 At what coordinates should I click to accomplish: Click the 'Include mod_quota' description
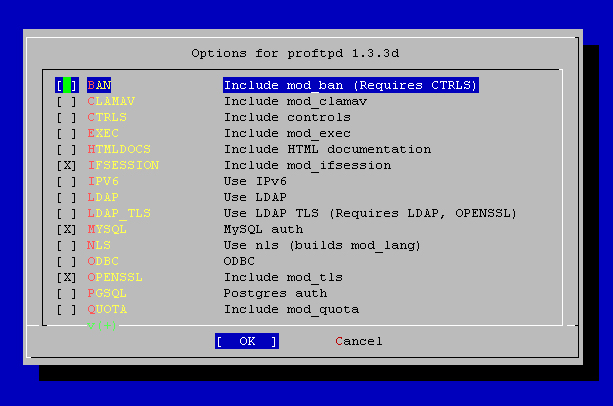[291, 310]
